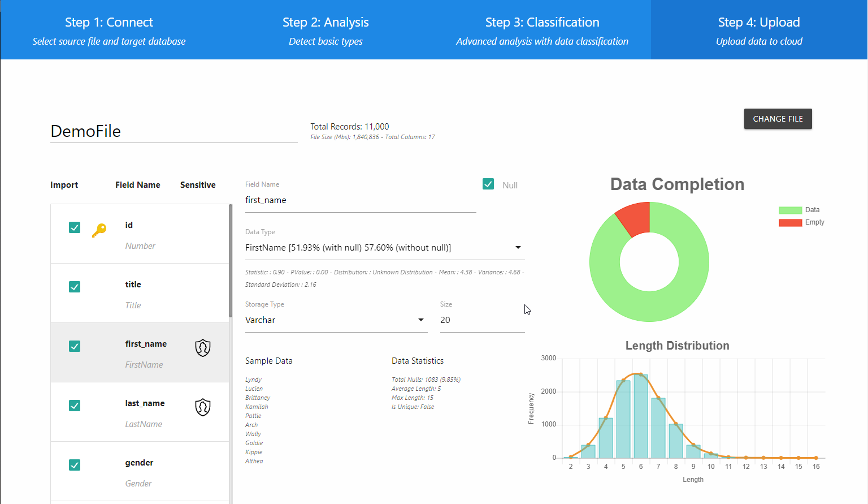Click the DemoFile name field
The height and width of the screenshot is (504, 868).
[173, 131]
